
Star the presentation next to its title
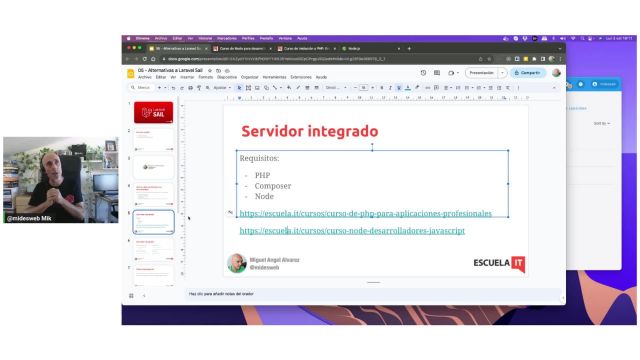210,71
